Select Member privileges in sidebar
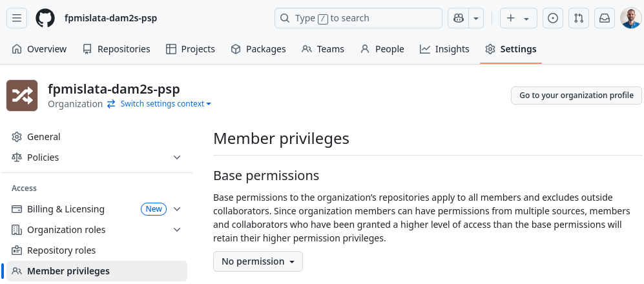Viewport: 644px width, 284px height. [x=97, y=271]
